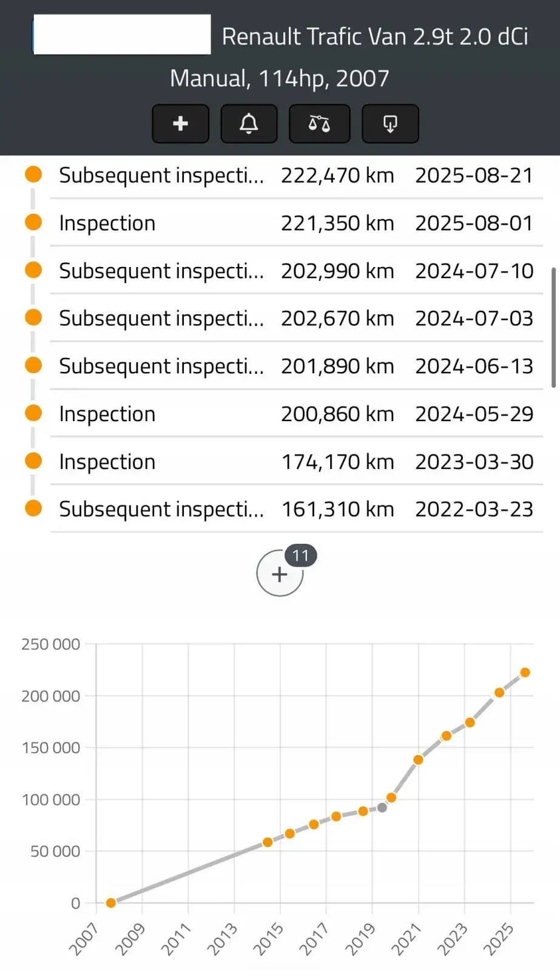This screenshot has width=560, height=971.
Task: Click the white redacted box in header
Action: pyautogui.click(x=122, y=35)
